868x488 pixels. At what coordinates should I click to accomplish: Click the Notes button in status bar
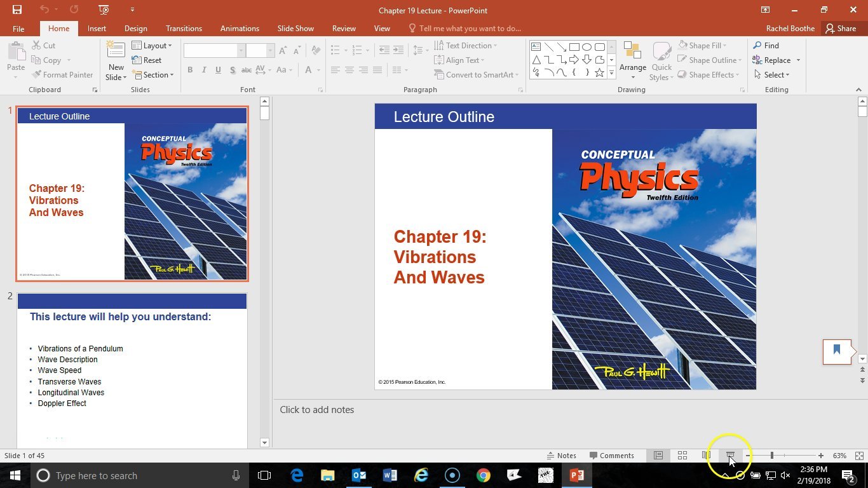[562, 456]
